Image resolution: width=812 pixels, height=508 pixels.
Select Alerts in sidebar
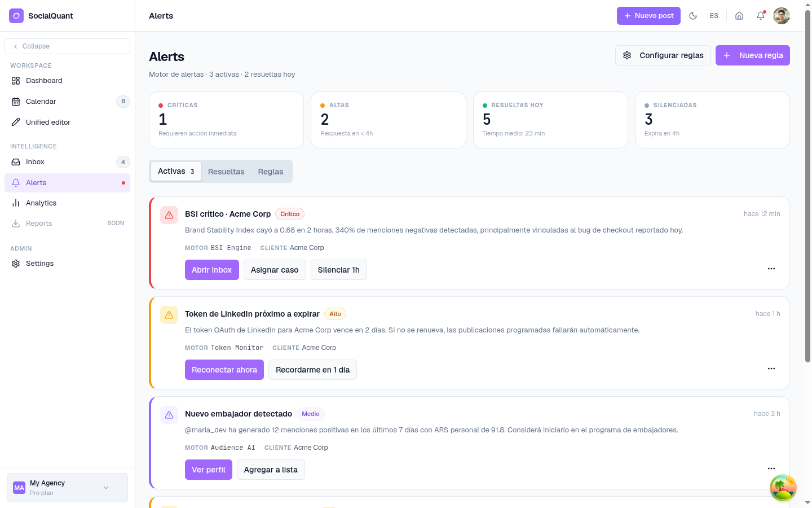click(x=67, y=183)
